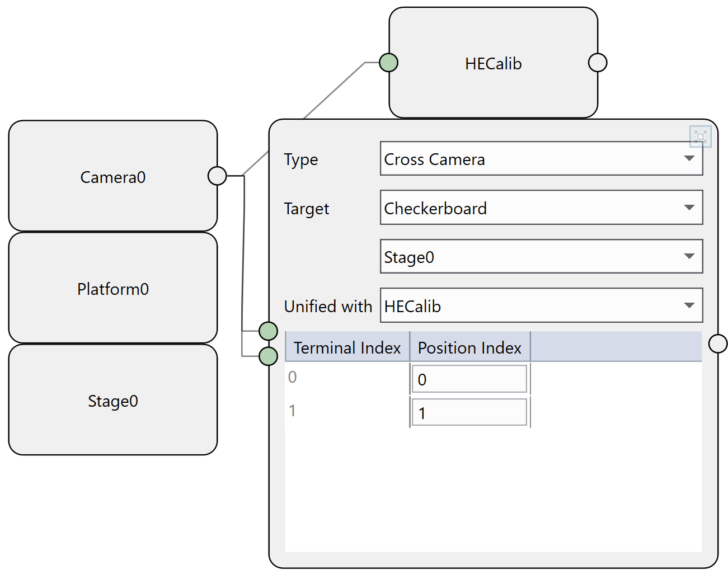
Task: Collapse the expanded calibration node panel
Action: pos(700,137)
